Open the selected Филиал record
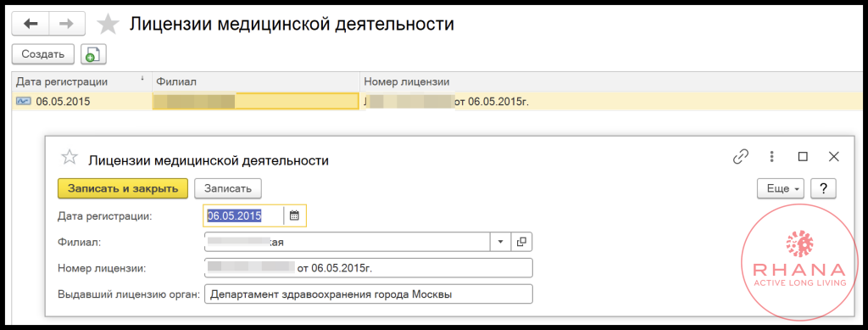 point(521,242)
